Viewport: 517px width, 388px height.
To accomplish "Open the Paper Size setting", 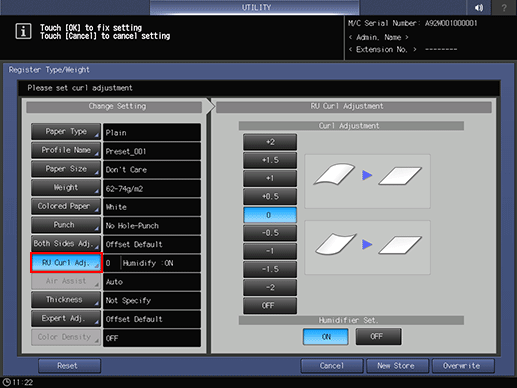I will click(x=66, y=169).
